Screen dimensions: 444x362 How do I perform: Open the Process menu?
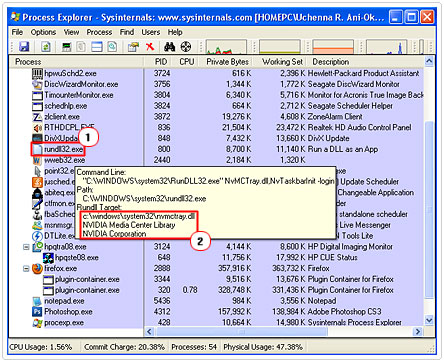(x=99, y=32)
